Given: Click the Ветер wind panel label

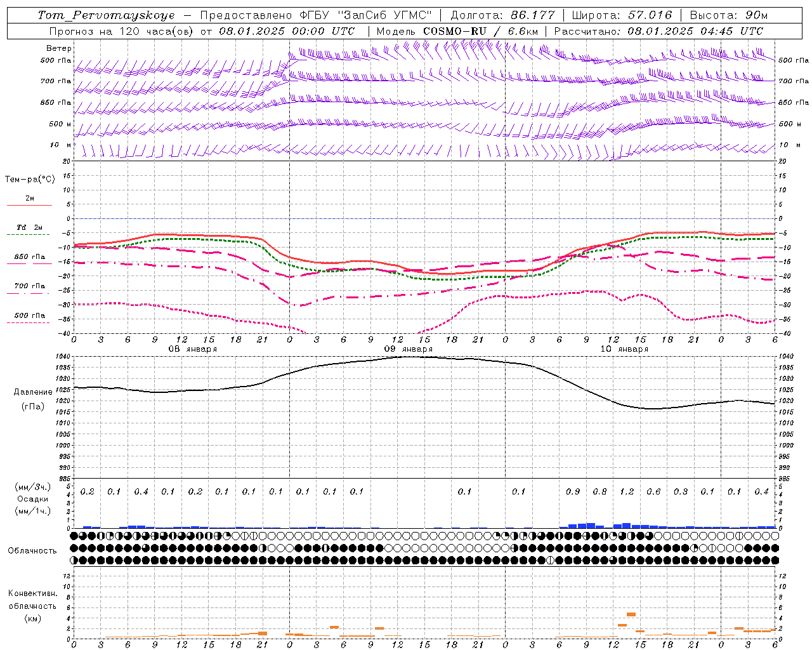Looking at the screenshot, I should tap(59, 48).
